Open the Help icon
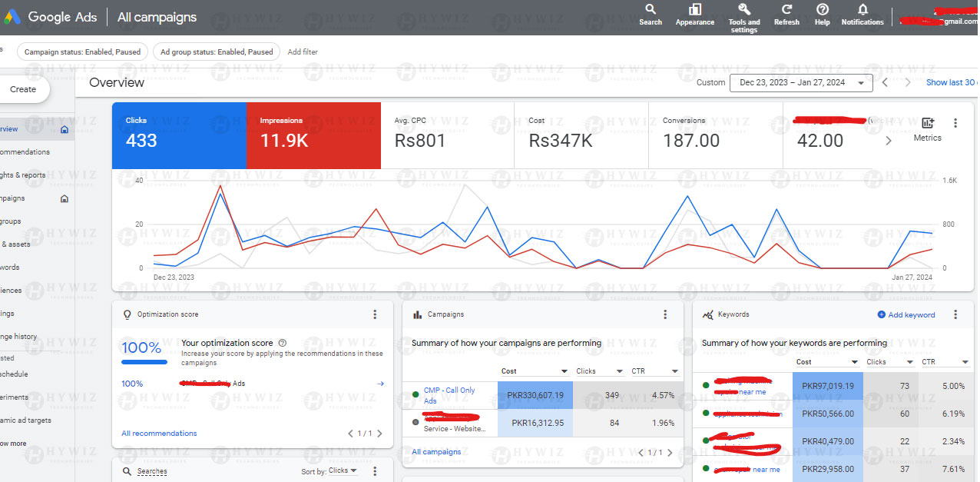 822,14
